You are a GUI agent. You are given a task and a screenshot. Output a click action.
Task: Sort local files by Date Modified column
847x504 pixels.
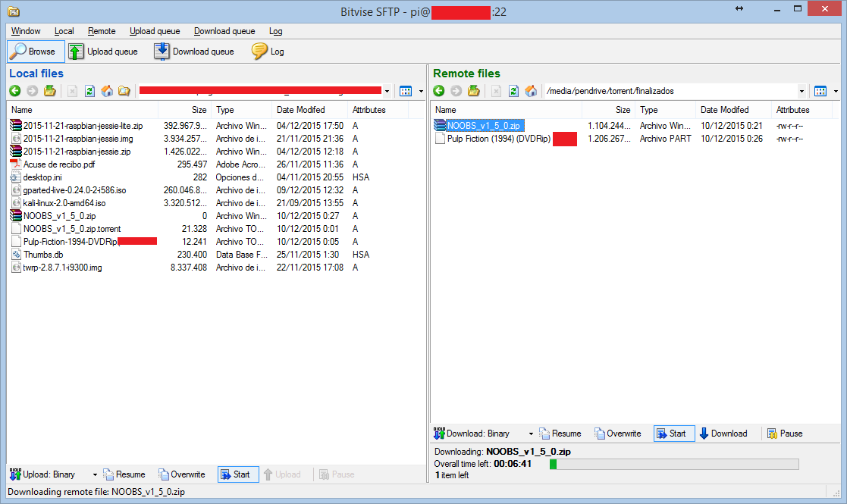tap(310, 110)
